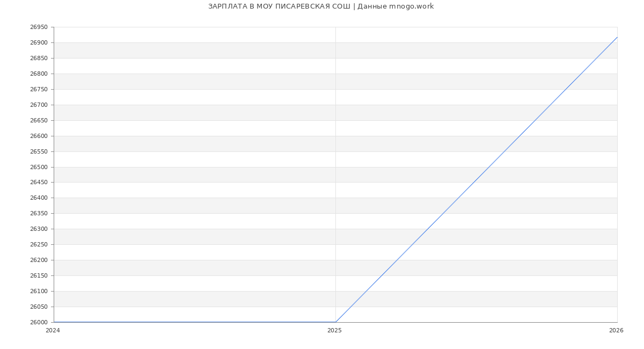Viewport: 644px width, 349px height.
Task: Click the 26000 y-axis label
Action: [x=39, y=323]
